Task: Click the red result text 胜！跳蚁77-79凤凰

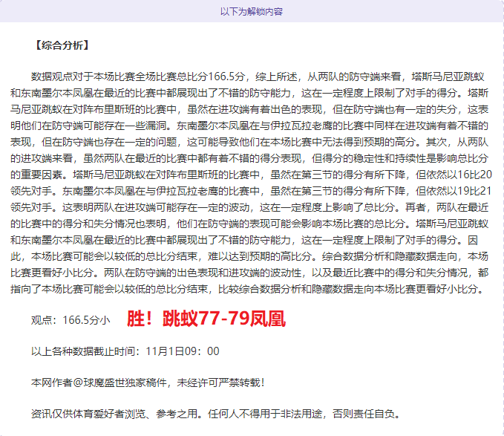Action: point(206,319)
